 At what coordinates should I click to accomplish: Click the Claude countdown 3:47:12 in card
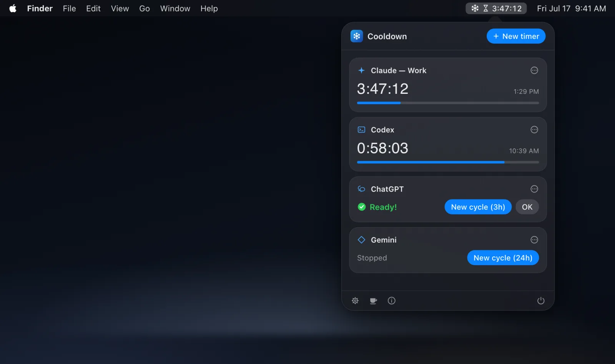point(382,89)
